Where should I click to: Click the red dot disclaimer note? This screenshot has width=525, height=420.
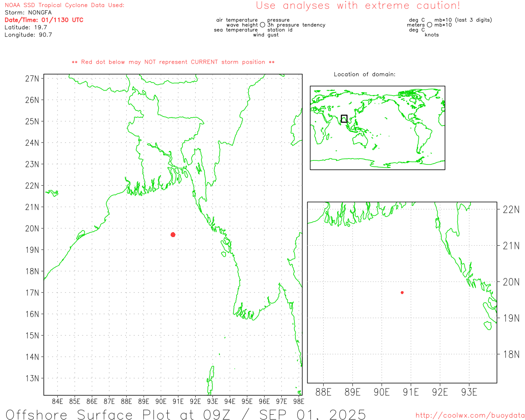(173, 62)
